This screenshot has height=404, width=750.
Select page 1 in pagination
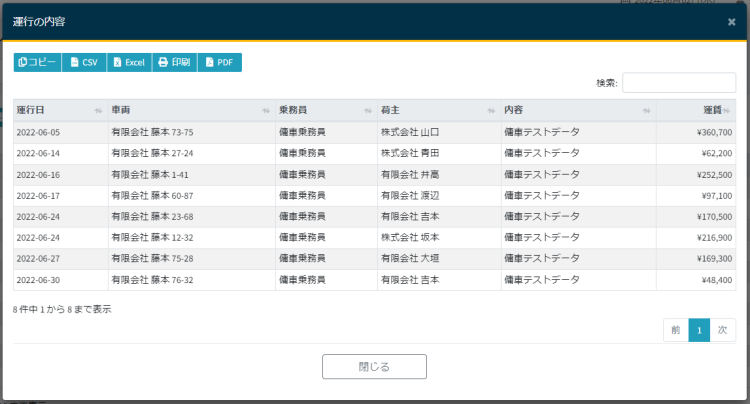699,330
